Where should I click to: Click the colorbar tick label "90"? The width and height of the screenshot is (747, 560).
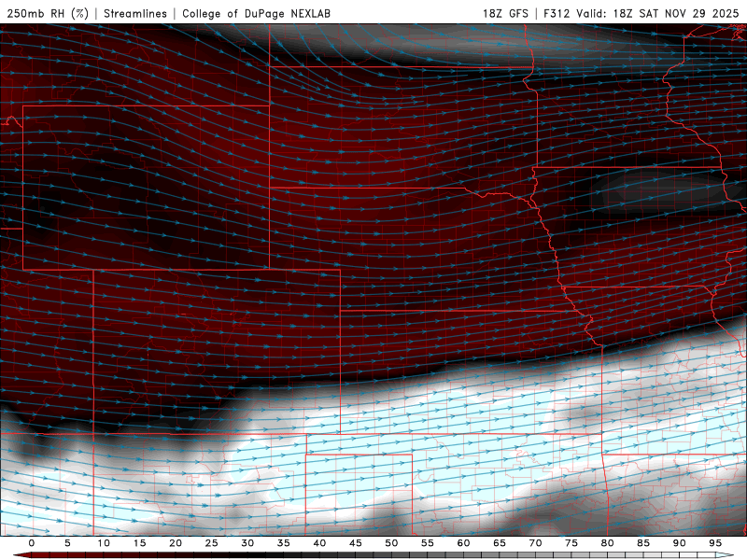coord(680,543)
